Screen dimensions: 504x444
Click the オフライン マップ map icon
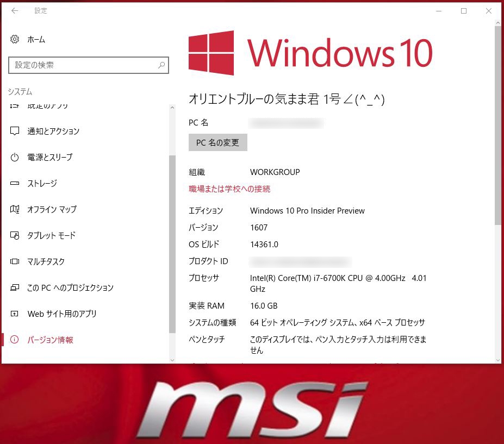[15, 209]
